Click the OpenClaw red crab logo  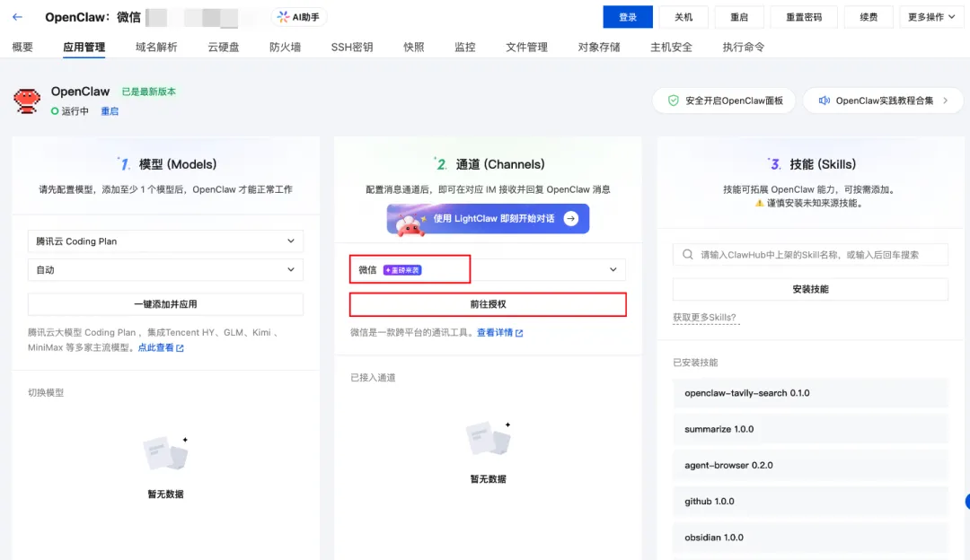coord(27,101)
